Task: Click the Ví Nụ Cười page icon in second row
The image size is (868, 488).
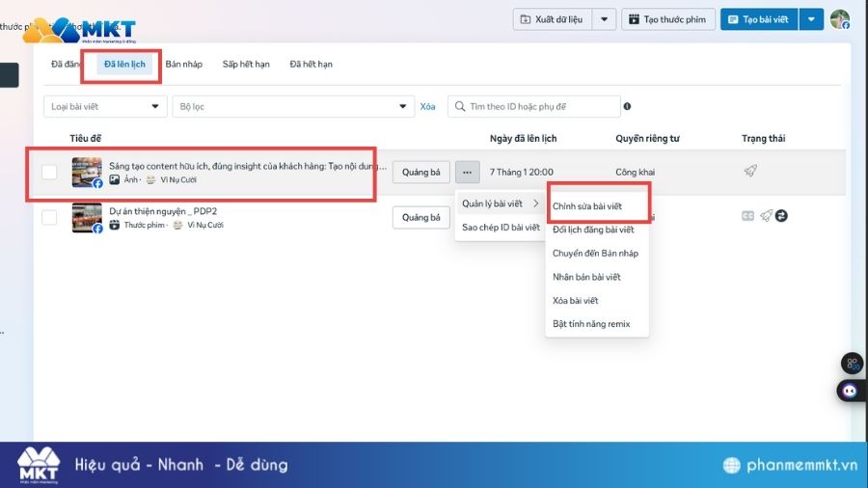Action: click(177, 225)
